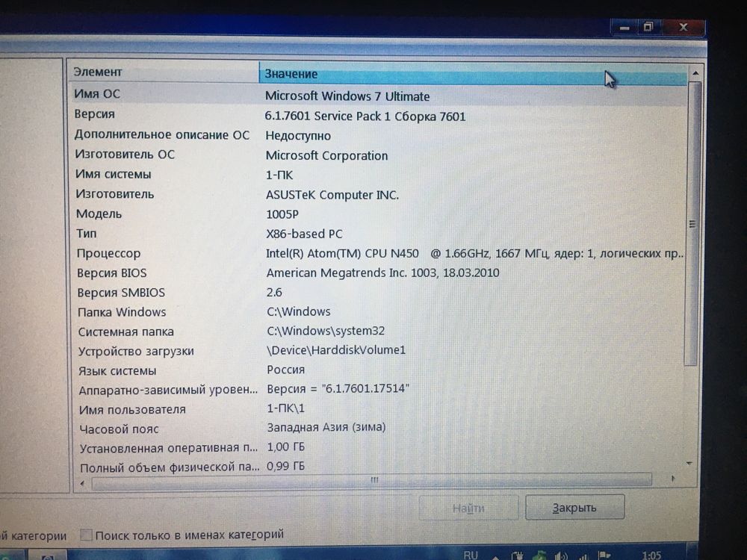The height and width of the screenshot is (560, 747).
Task: Select the 'Версия SMBIOS' row label
Action: (x=121, y=293)
